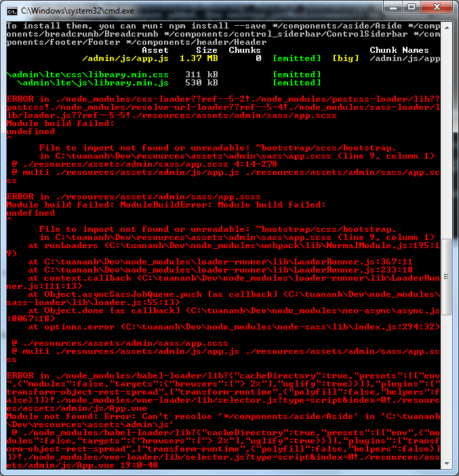Click the Chunks column header
This screenshot has width=459, height=476.
[x=245, y=50]
